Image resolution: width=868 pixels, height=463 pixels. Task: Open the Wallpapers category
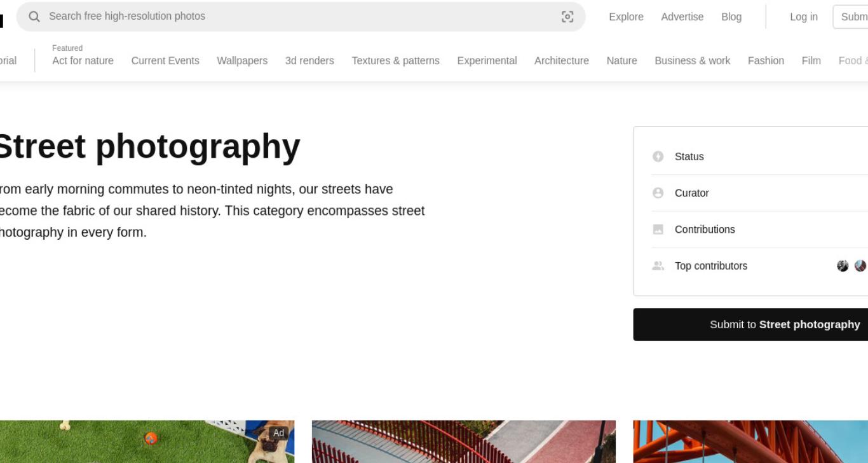click(242, 60)
